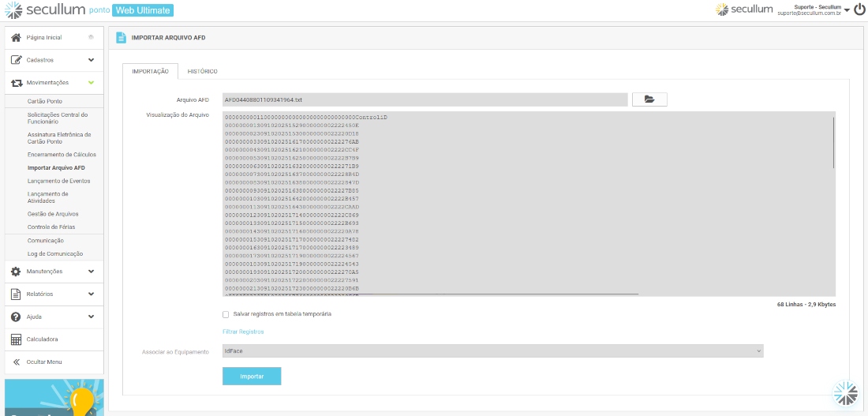Image resolution: width=868 pixels, height=416 pixels.
Task: Click the Calculadora icon in sidebar
Action: pyautogui.click(x=16, y=339)
